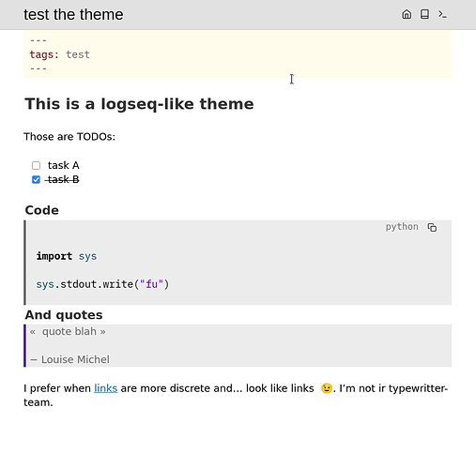
Task: Click the "quote blah" blockquote text
Action: 68,332
